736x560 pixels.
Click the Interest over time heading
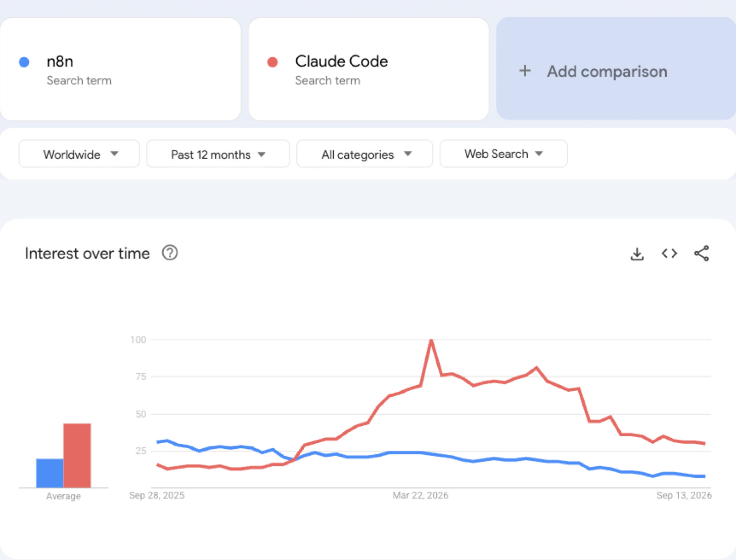87,253
